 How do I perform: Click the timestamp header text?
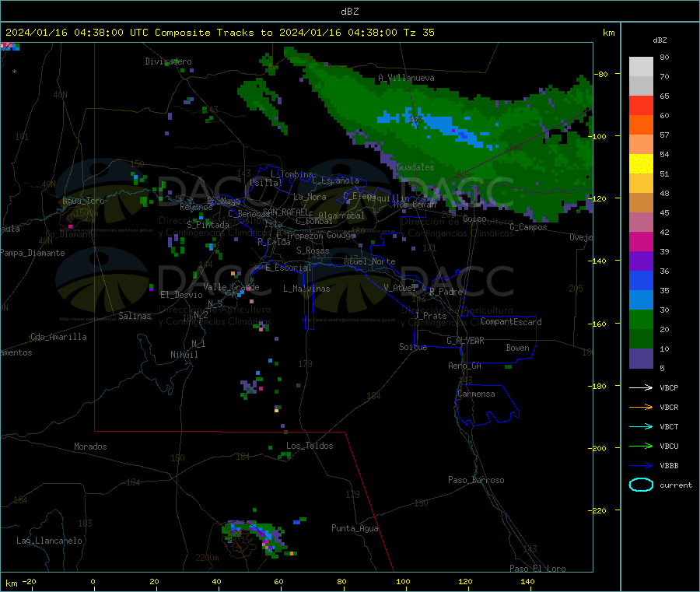pyautogui.click(x=220, y=33)
